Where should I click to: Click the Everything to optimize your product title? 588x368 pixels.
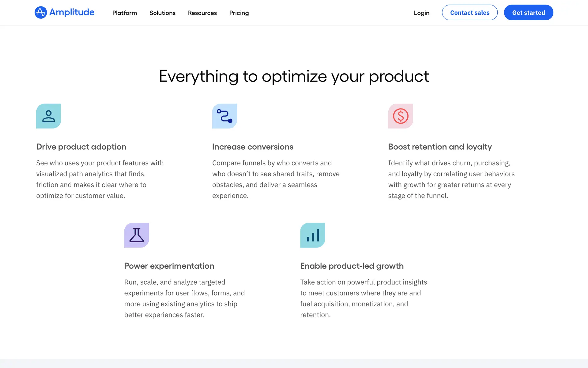[x=294, y=76]
